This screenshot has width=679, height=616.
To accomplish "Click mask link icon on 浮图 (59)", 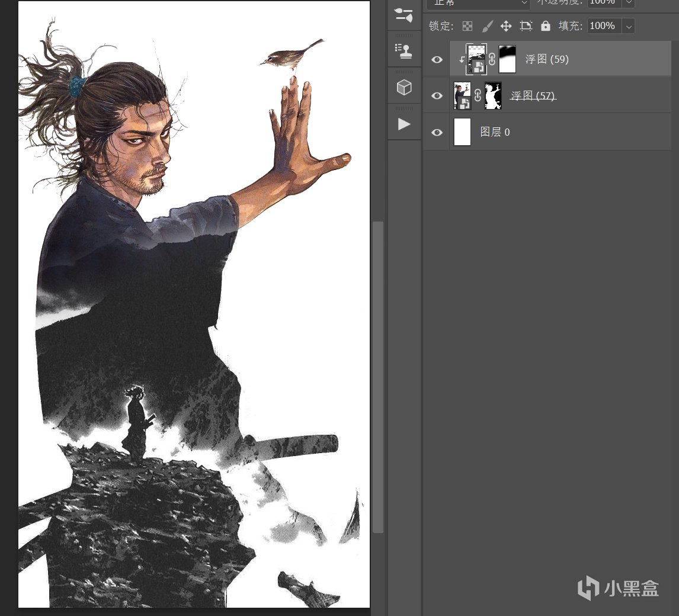I will point(492,59).
